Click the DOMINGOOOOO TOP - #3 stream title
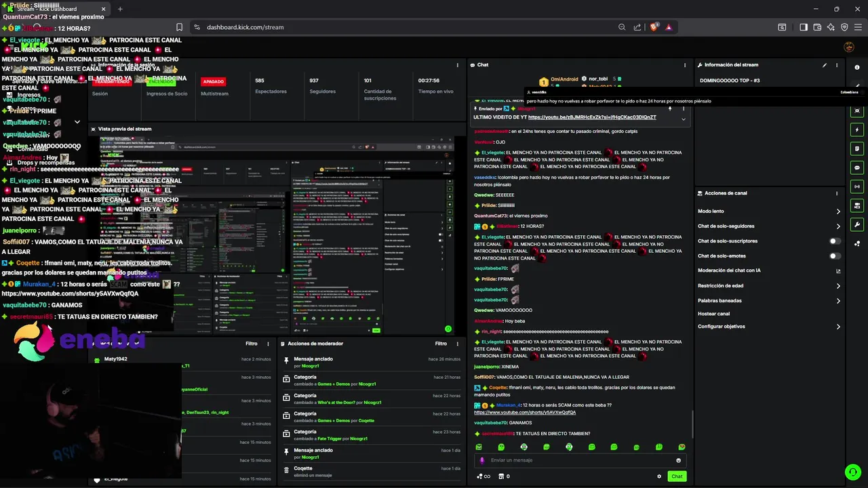This screenshot has width=868, height=488. 730,81
